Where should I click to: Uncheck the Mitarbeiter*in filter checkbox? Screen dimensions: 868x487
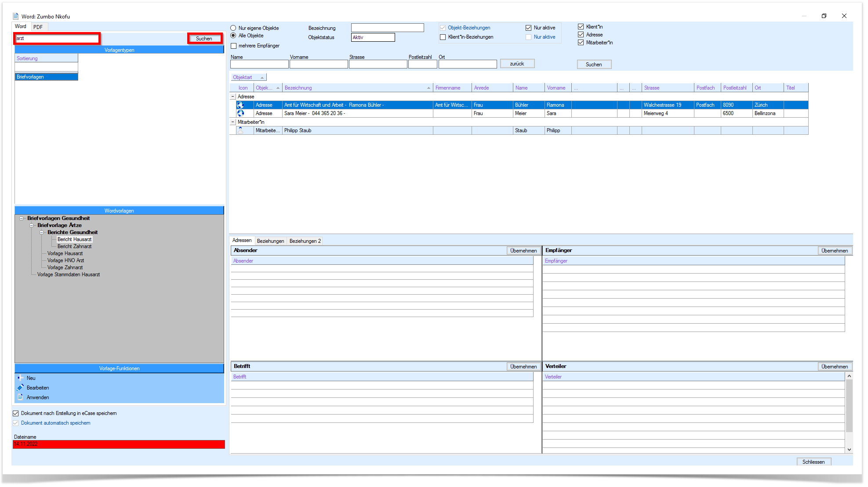coord(581,43)
